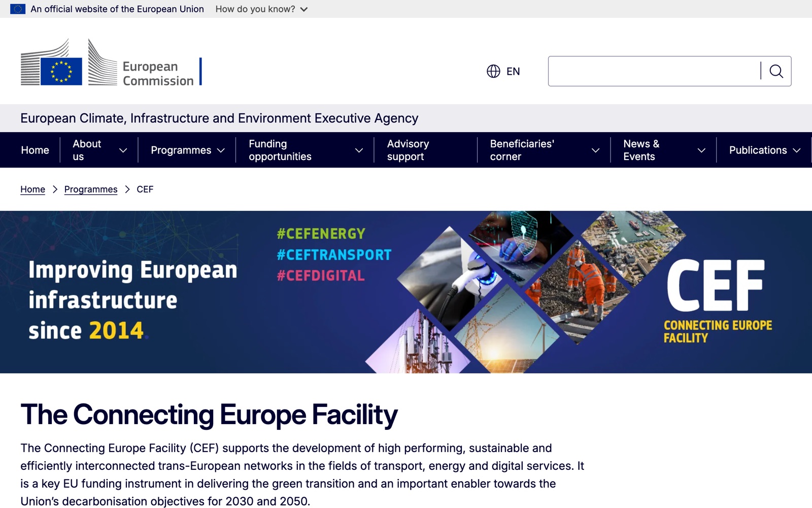Click the CEF banner image

click(x=406, y=292)
